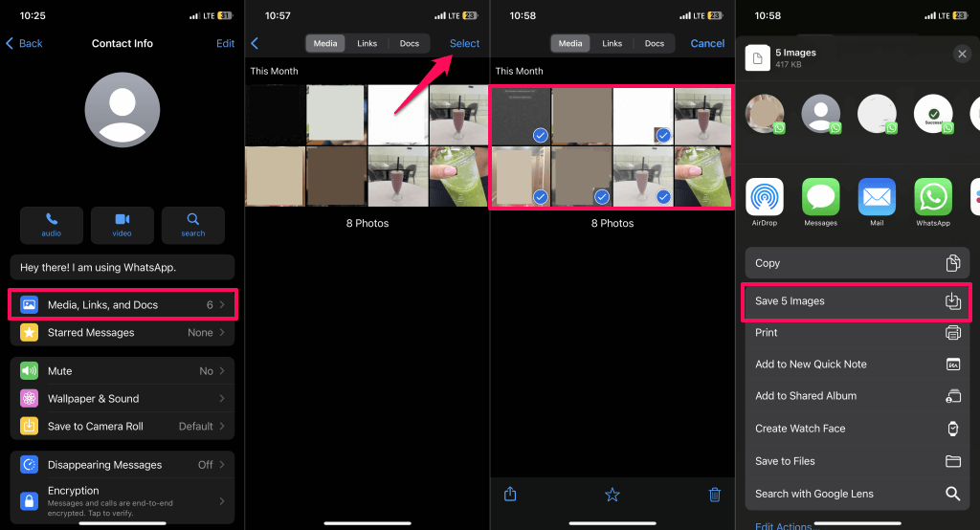Viewport: 980px width, 530px height.
Task: Share to contact with Success checkmark avatar
Action: (933, 114)
